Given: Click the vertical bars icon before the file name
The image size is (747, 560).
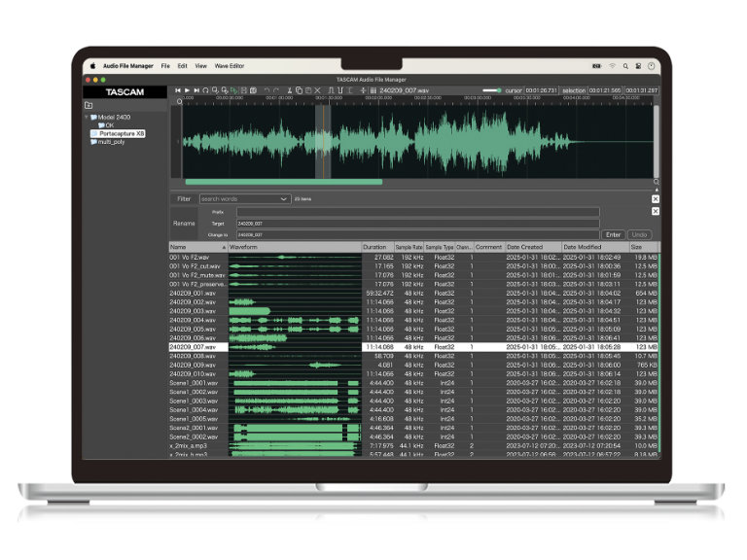Looking at the screenshot, I should pyautogui.click(x=373, y=90).
